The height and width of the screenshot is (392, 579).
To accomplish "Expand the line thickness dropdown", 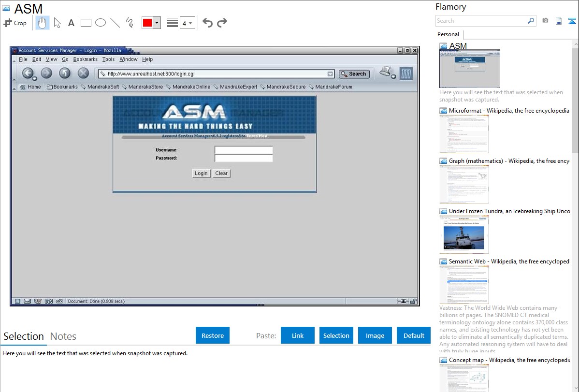I will pyautogui.click(x=187, y=23).
